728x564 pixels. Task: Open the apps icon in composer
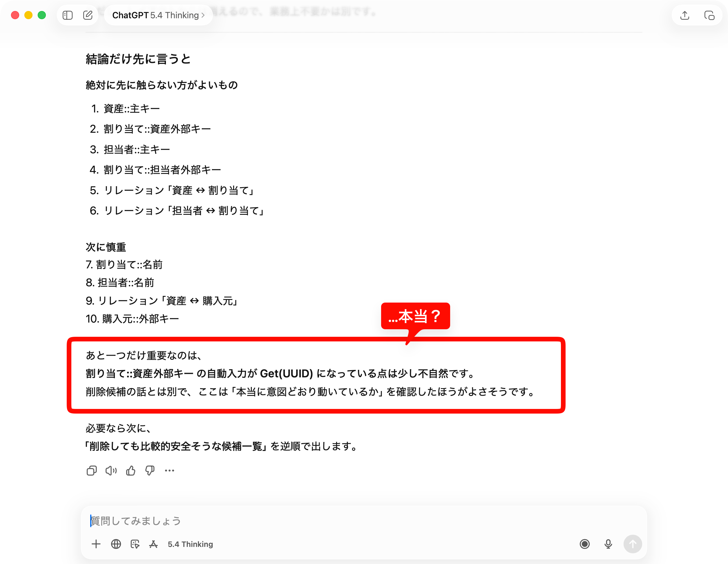(x=153, y=544)
